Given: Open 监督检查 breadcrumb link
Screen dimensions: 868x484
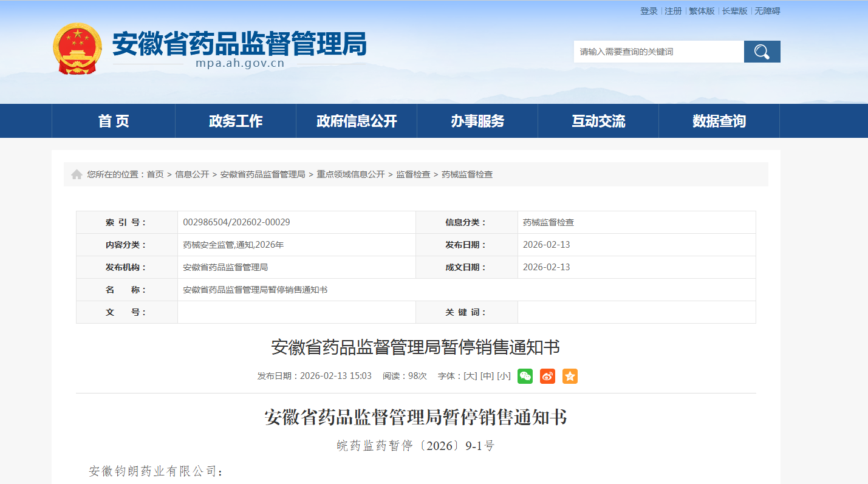Looking at the screenshot, I should point(413,174).
